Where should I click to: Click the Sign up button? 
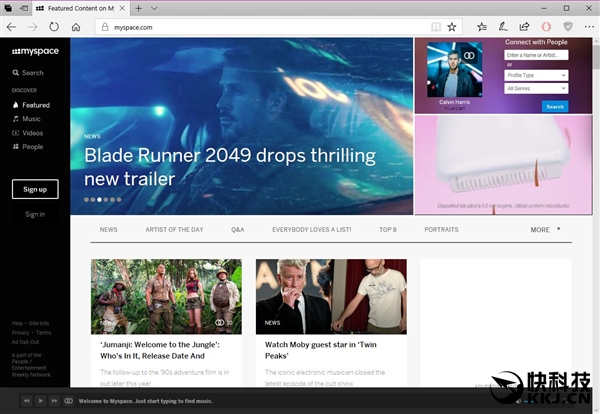click(x=35, y=189)
